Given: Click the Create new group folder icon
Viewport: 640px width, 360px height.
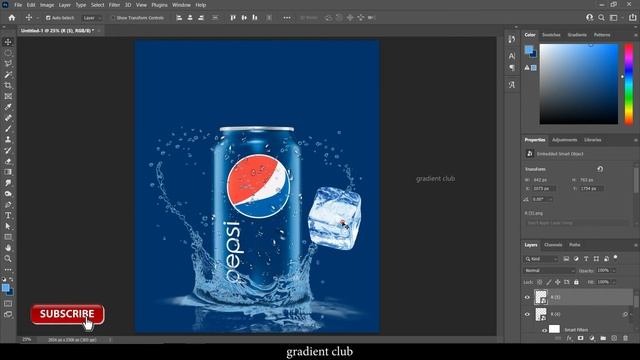Looking at the screenshot, I should pos(603,338).
